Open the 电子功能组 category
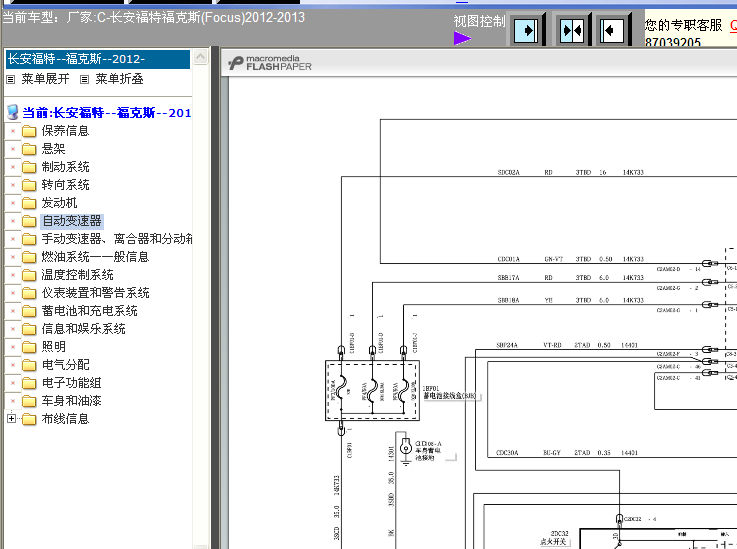The width and height of the screenshot is (737, 549). pos(71,383)
